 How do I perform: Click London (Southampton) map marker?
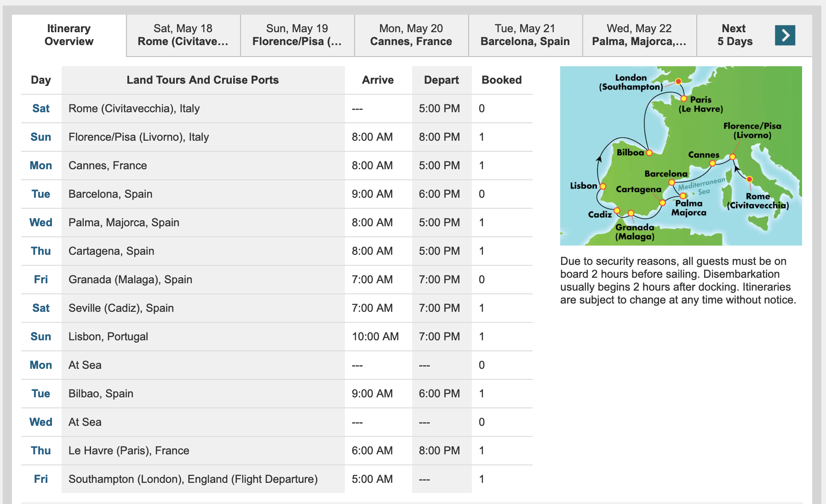click(678, 81)
